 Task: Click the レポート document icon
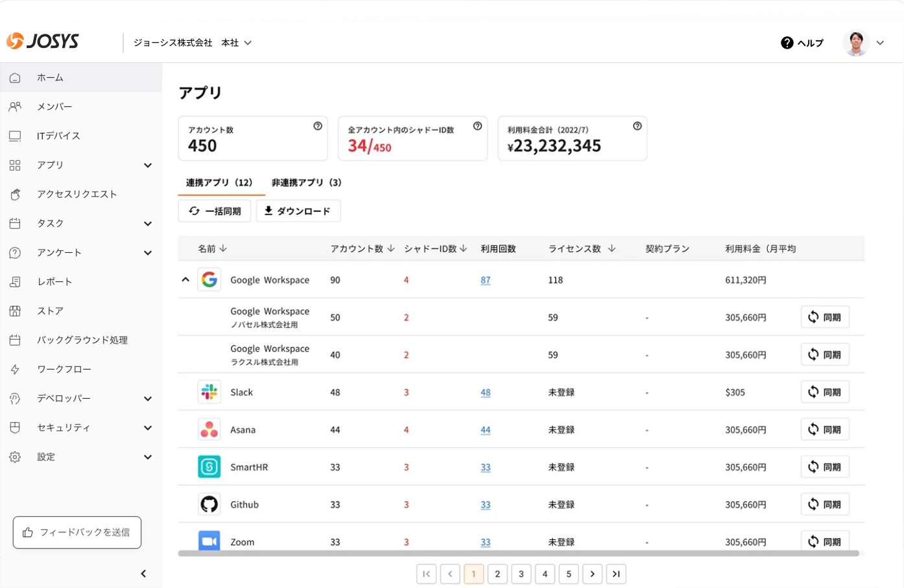[15, 282]
